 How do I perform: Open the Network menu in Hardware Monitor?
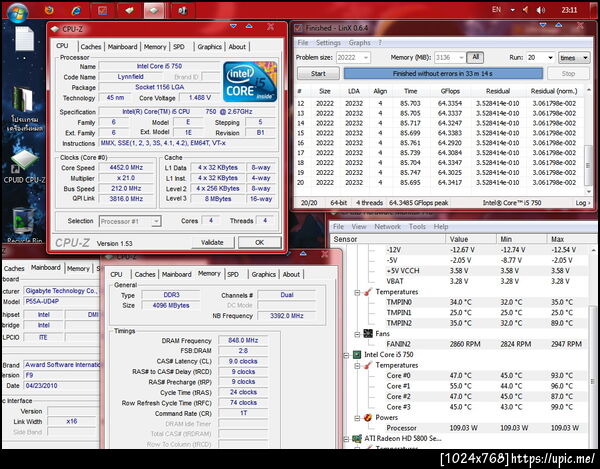tap(387, 227)
